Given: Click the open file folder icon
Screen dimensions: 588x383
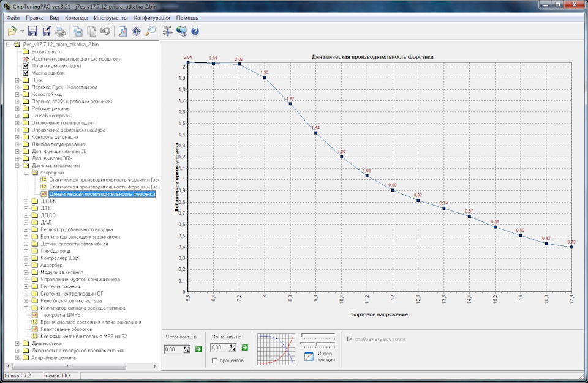Looking at the screenshot, I should 12,31.
